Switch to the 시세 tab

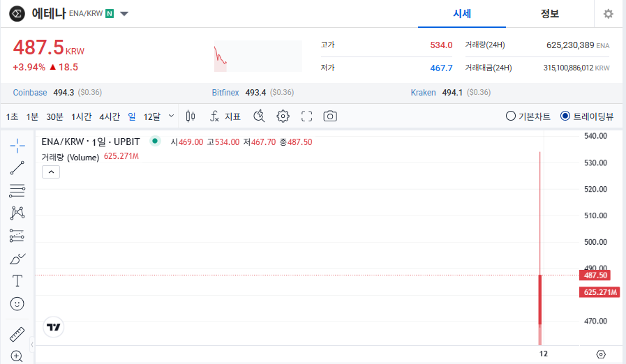click(x=462, y=13)
